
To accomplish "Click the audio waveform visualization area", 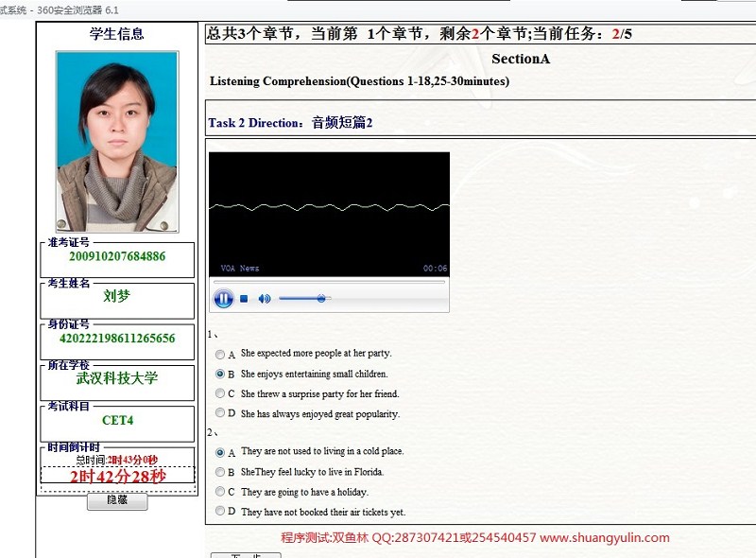I will [328, 207].
